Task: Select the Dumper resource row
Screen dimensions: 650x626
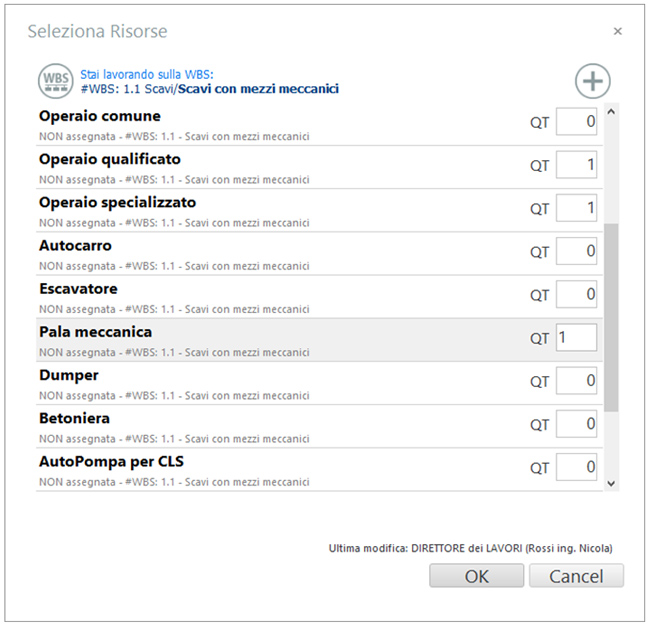Action: [319, 383]
